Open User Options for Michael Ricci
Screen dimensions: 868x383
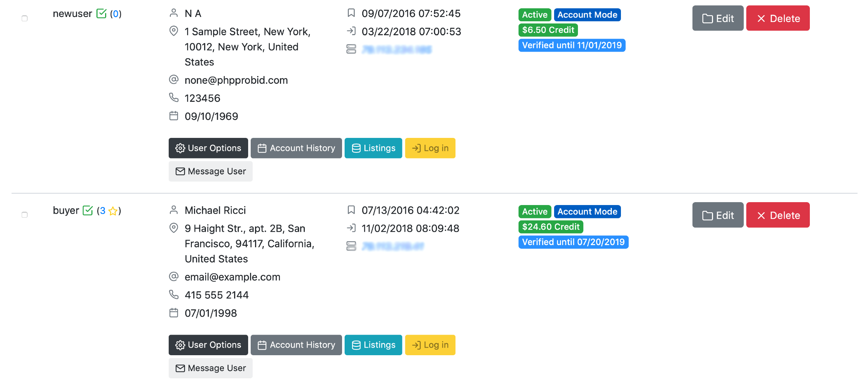click(208, 345)
